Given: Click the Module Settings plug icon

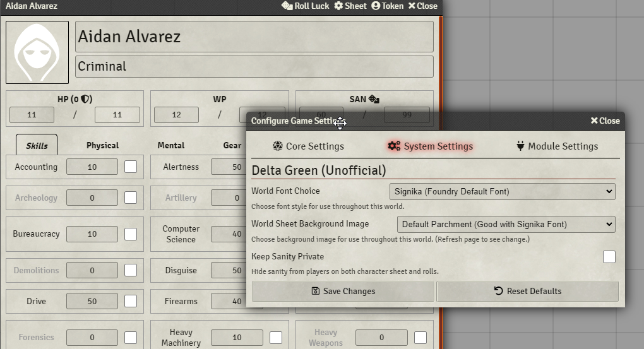Looking at the screenshot, I should point(520,146).
